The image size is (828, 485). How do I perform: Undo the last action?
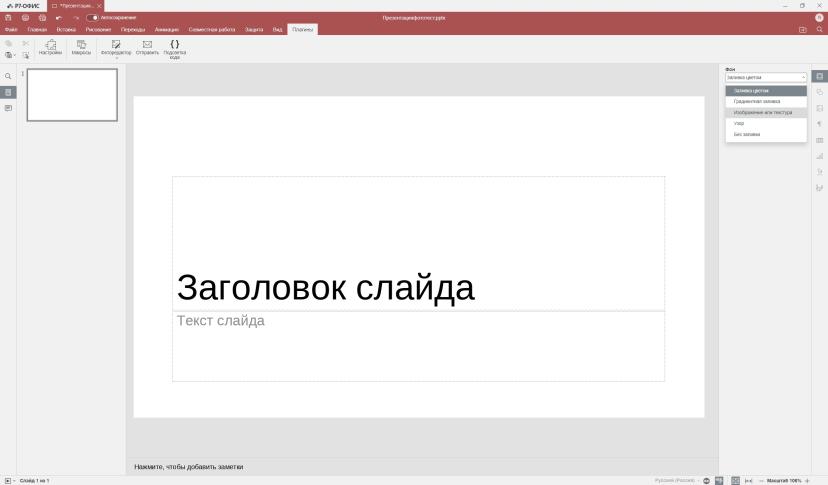tap(59, 17)
